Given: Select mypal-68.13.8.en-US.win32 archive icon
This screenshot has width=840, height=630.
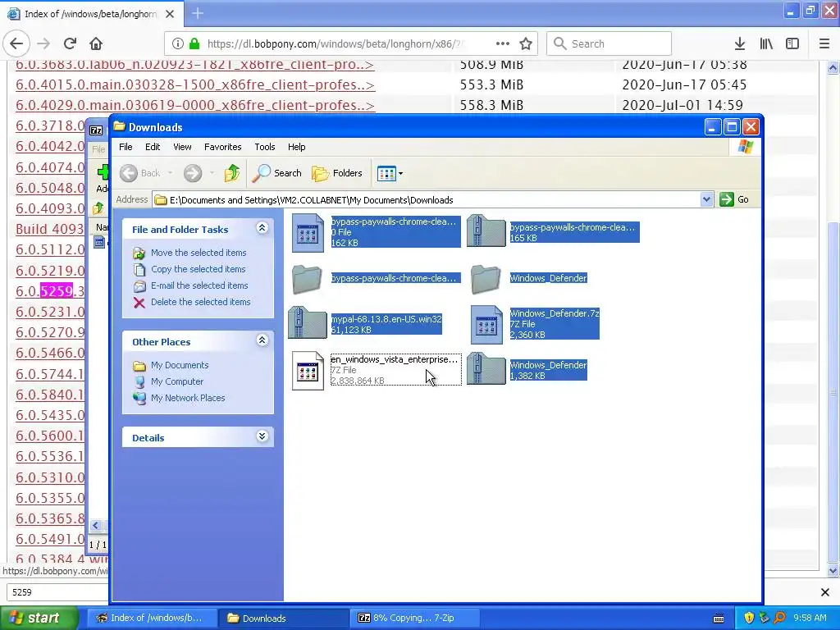Looking at the screenshot, I should (x=308, y=322).
